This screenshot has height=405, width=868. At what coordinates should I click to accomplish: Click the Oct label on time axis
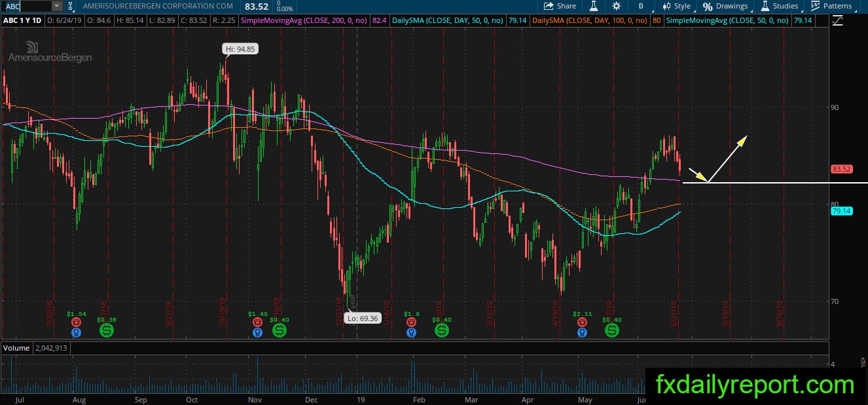pos(192,399)
